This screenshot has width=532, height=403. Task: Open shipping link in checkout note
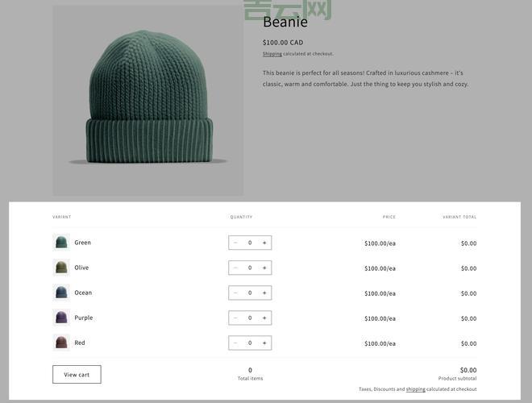[x=416, y=389]
